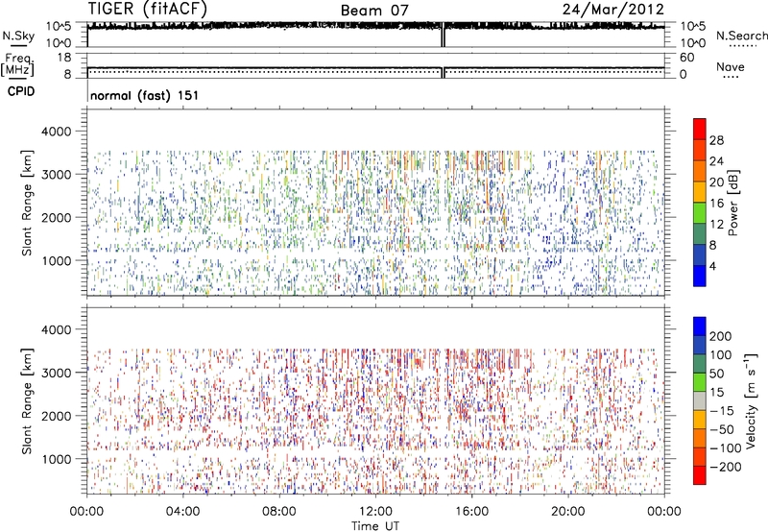Image resolution: width=768 pixels, height=532 pixels.
Task: Click the '08:00' time axis label
Action: pyautogui.click(x=279, y=512)
